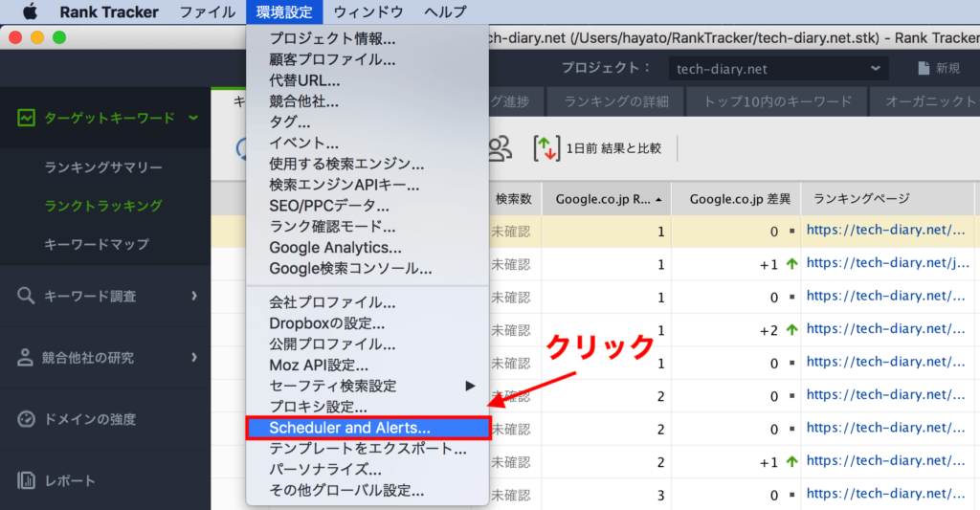This screenshot has height=510, width=980.
Task: Click the green up arrow beside +2
Action: coord(791,329)
